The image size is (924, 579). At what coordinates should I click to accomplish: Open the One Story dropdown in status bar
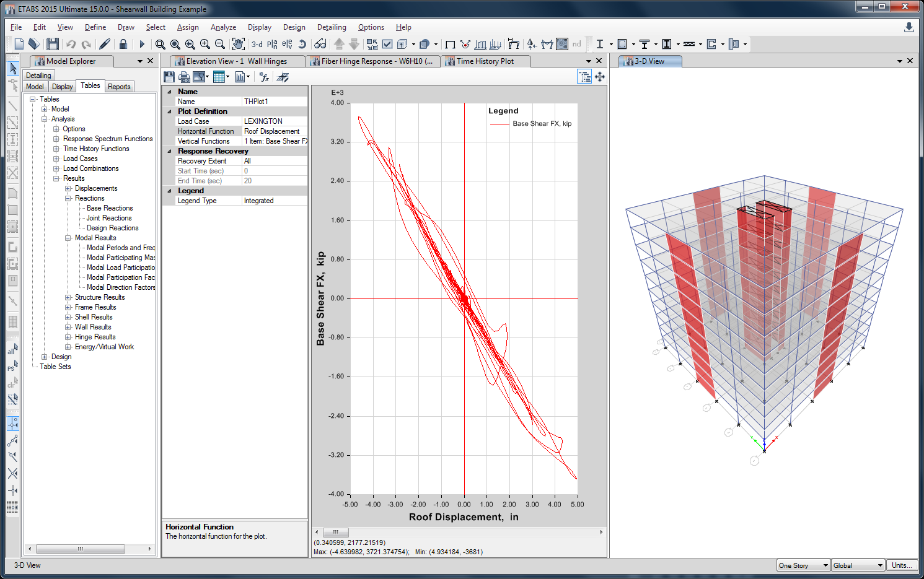pos(825,565)
